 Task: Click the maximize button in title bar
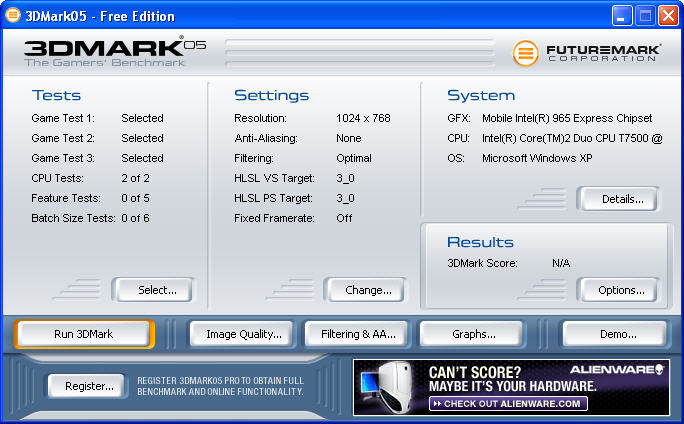645,16
